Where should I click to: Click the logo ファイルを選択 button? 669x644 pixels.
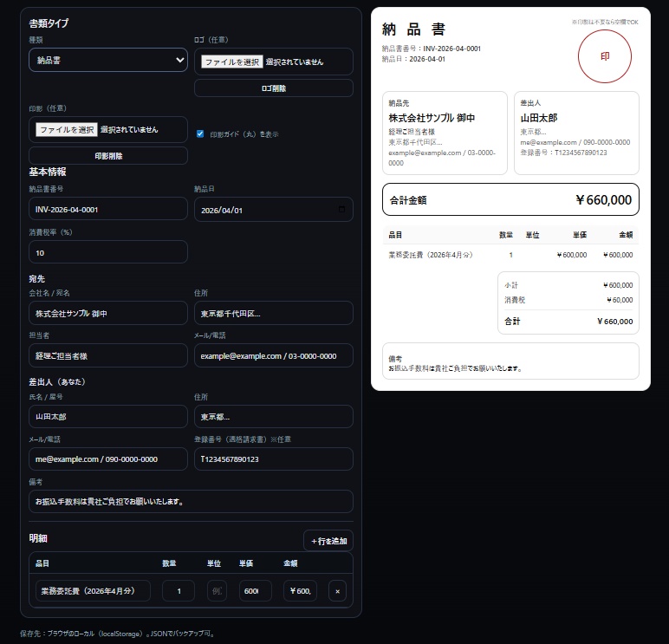pos(232,62)
